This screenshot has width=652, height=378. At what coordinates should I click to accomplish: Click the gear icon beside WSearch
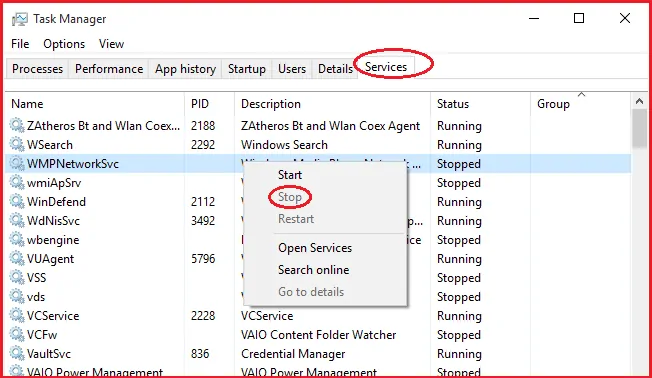coord(17,144)
